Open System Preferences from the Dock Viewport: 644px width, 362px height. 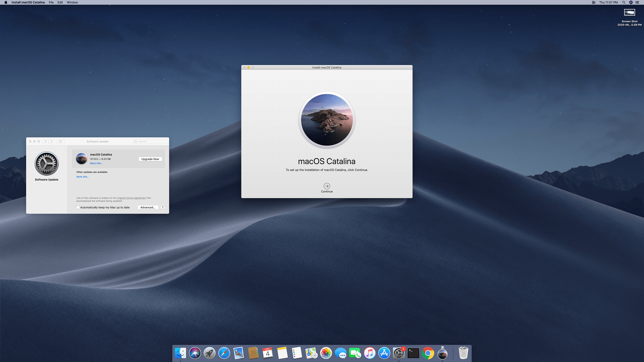tap(399, 353)
